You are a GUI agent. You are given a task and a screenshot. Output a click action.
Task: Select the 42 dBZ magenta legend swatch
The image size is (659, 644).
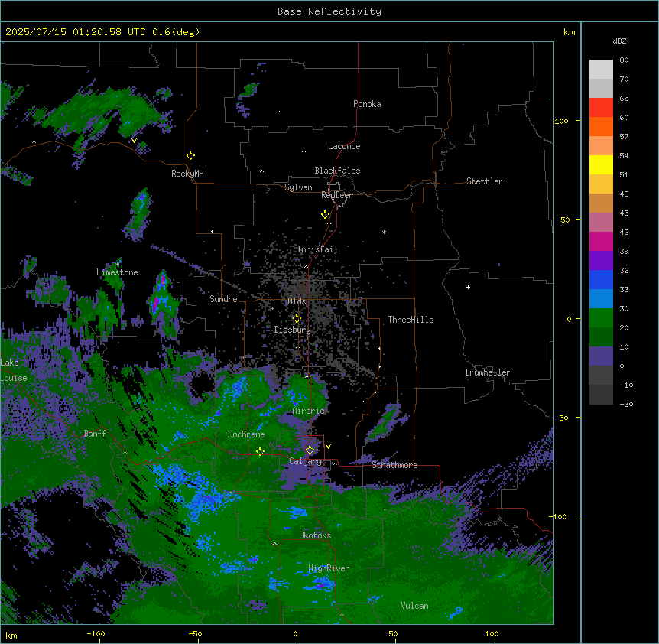click(x=601, y=241)
